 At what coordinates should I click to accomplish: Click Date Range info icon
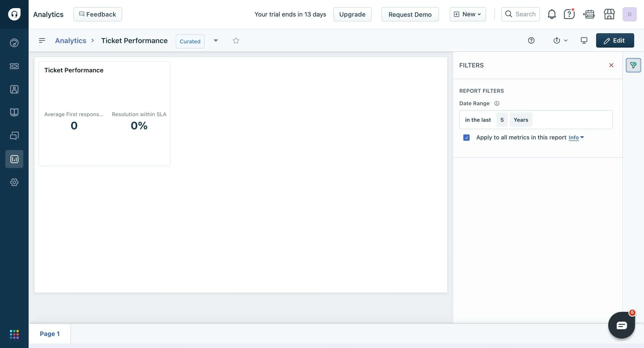497,104
